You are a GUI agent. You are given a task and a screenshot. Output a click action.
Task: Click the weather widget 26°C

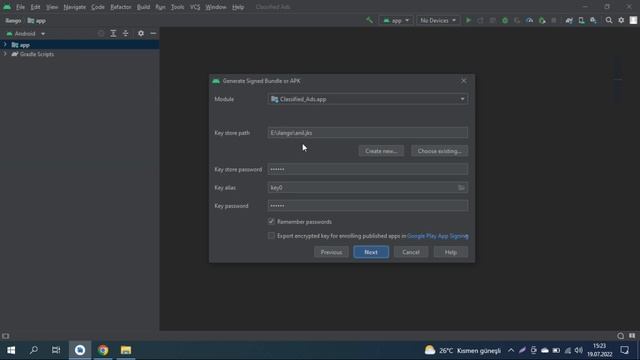click(x=462, y=350)
